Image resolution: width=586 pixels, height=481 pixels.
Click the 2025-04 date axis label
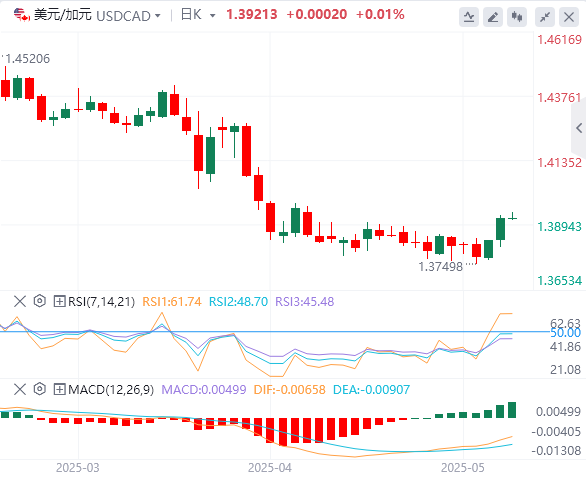coord(270,468)
